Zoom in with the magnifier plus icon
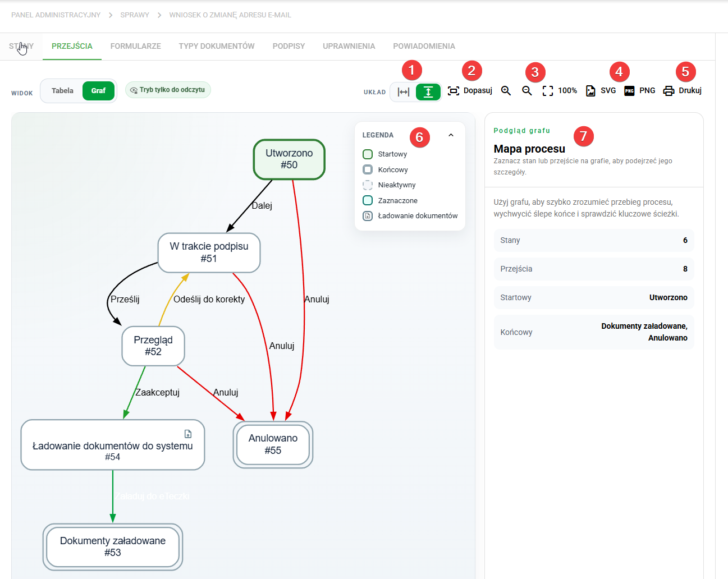The width and height of the screenshot is (728, 579). 506,91
